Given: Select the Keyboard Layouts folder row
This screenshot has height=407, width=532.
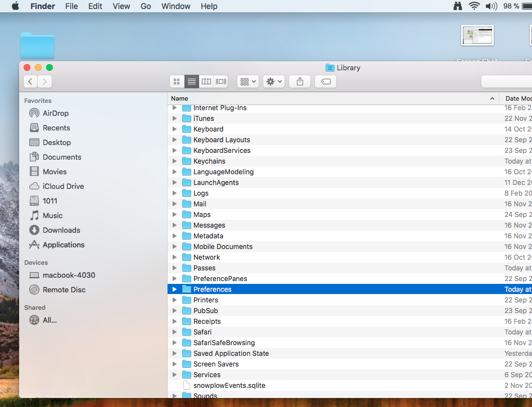Looking at the screenshot, I should tap(350, 140).
